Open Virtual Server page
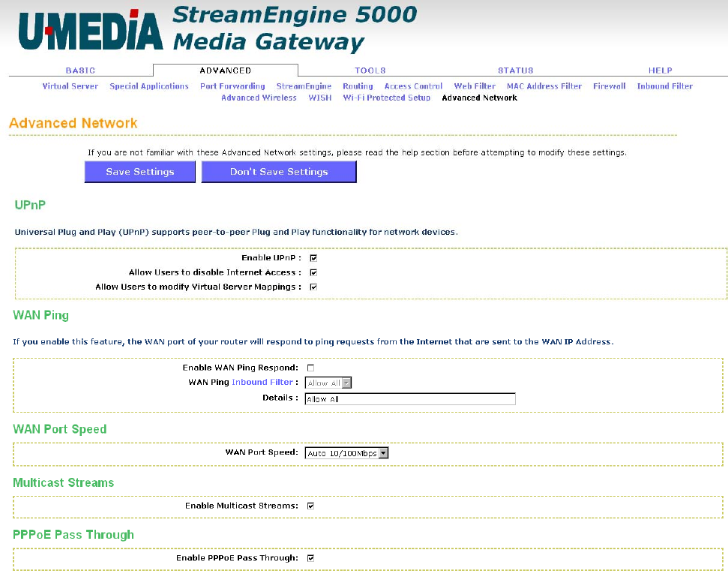The height and width of the screenshot is (577, 728). click(70, 86)
